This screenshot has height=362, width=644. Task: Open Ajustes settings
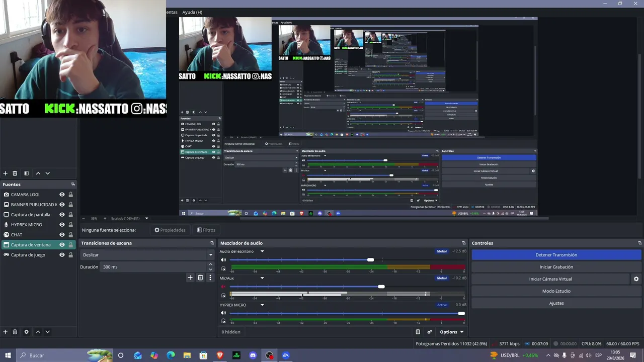coord(556,303)
